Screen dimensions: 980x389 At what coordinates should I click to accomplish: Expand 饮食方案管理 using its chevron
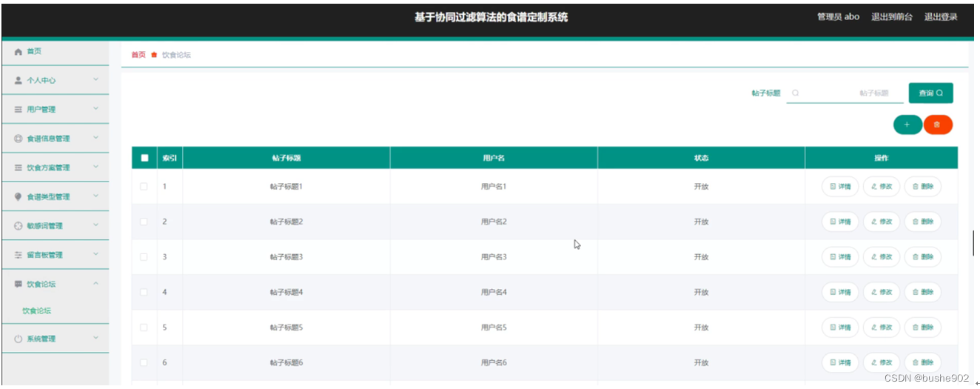95,167
